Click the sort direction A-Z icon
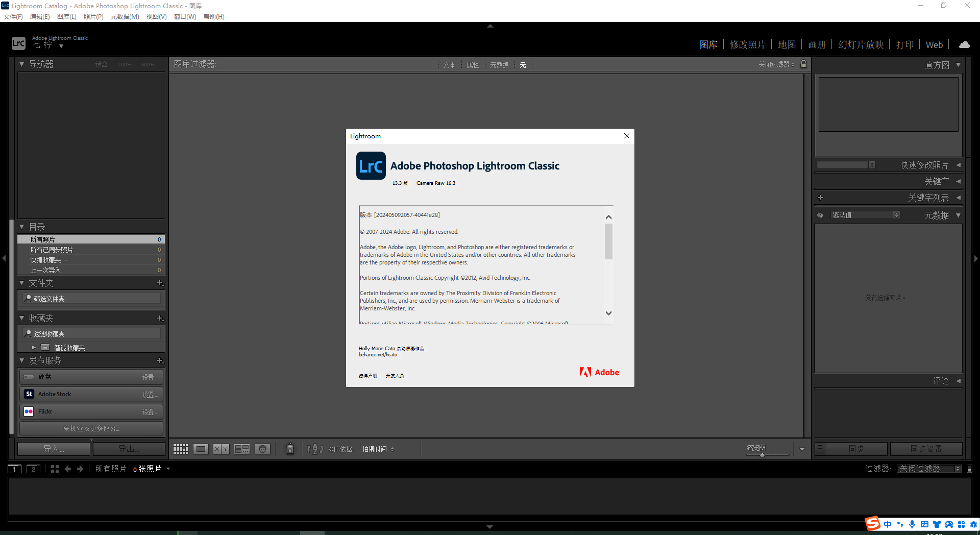 click(x=315, y=449)
